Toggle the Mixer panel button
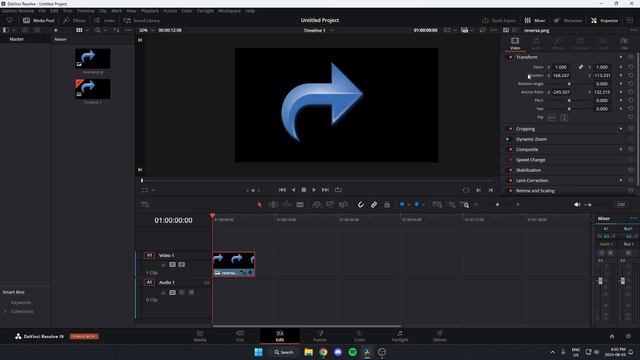This screenshot has height=360, width=640. point(535,20)
